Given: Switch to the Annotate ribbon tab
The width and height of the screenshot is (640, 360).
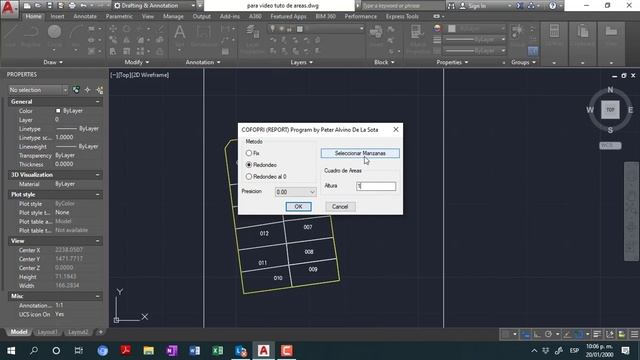Looking at the screenshot, I should pos(85,16).
